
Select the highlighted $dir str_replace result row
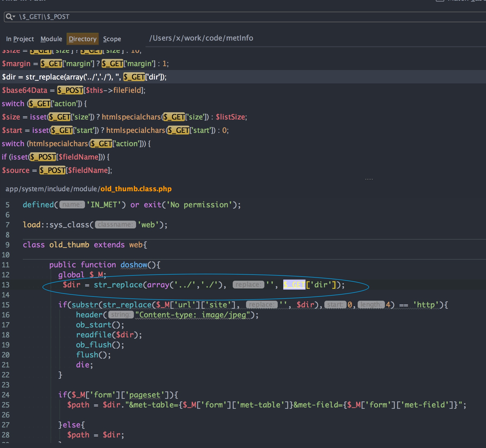[84, 77]
